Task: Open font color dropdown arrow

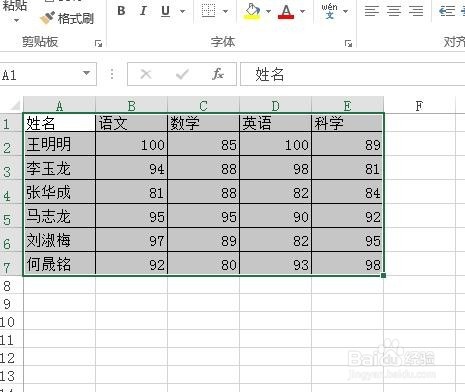Action: point(302,11)
